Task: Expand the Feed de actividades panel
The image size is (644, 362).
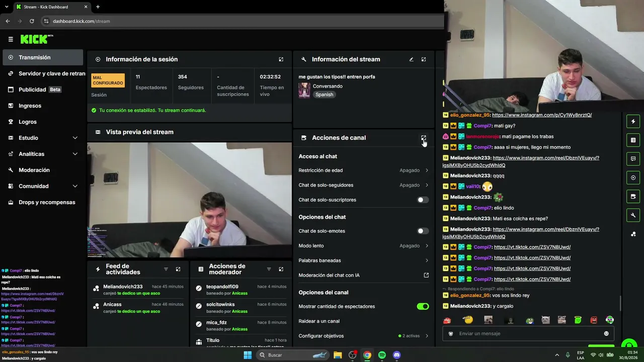Action: (178, 269)
